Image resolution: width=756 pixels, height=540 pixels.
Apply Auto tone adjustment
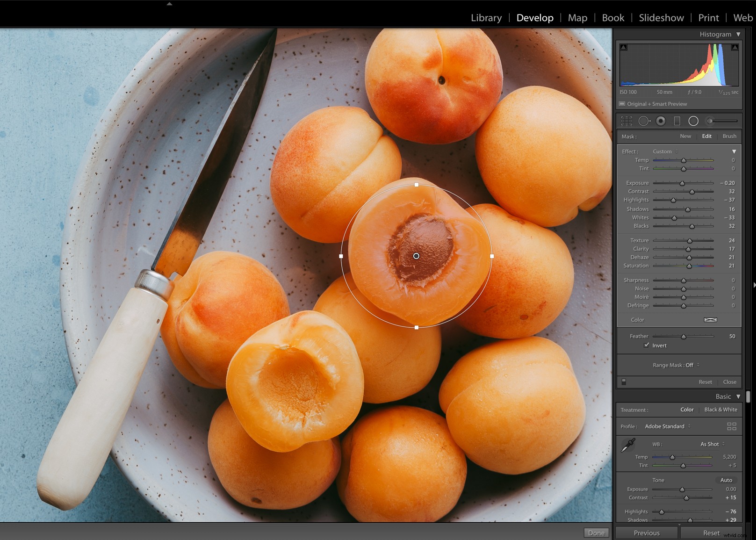726,480
